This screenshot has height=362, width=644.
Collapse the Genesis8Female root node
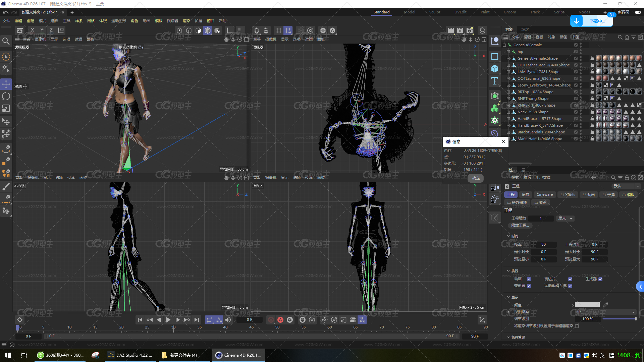504,45
